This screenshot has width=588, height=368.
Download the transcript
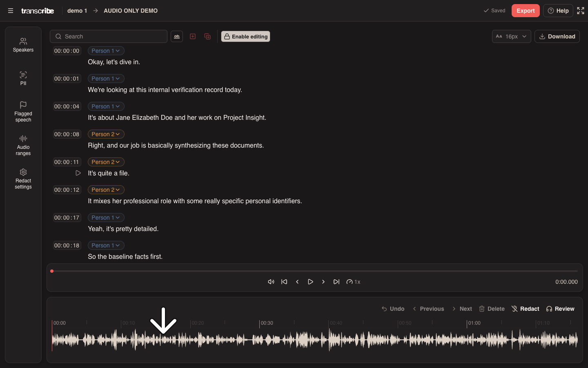pos(557,36)
